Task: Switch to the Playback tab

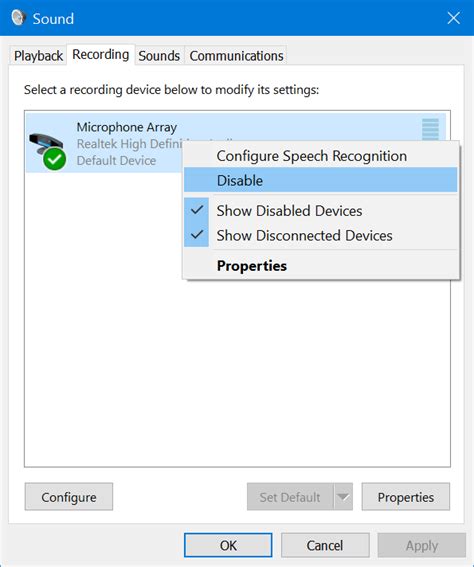Action: [x=38, y=56]
